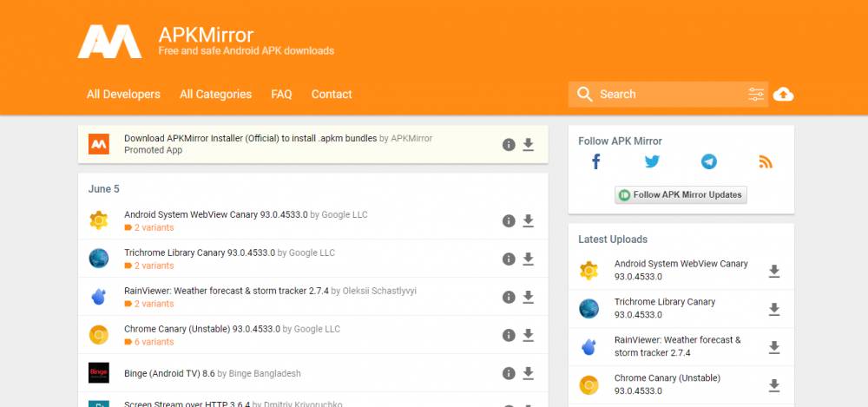This screenshot has width=868, height=407.
Task: Open the Contact page
Action: tap(332, 94)
